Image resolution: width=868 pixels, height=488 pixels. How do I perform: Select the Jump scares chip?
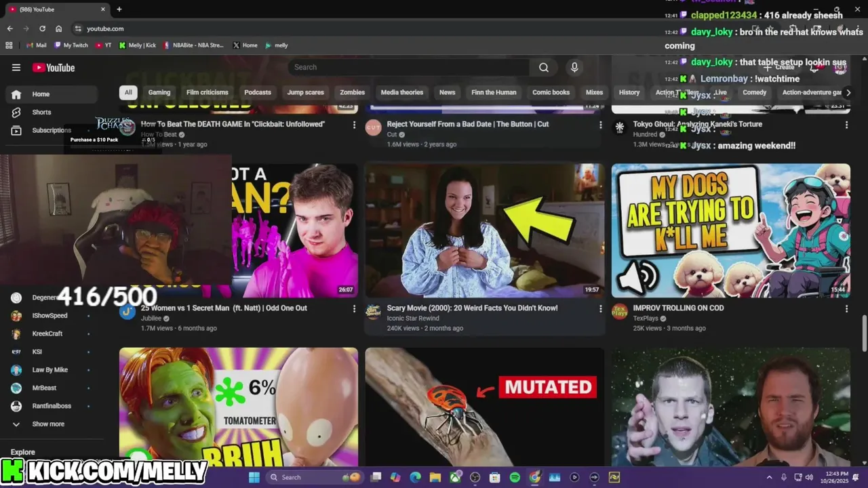coord(305,92)
